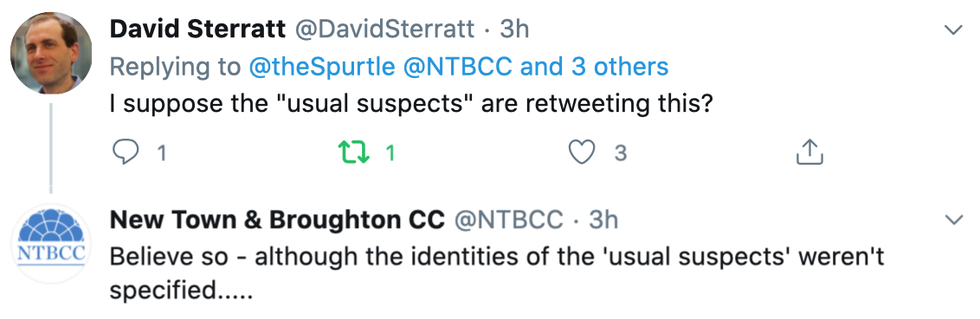Visit the @theSpurtle mention link
Viewport: 980px width, 319px height.
(x=322, y=66)
